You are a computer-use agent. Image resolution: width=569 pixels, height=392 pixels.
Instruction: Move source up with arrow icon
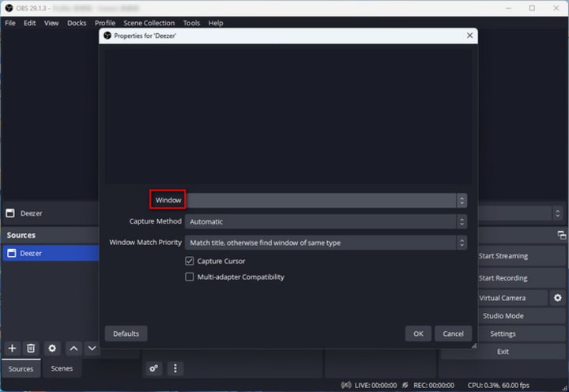pos(73,349)
